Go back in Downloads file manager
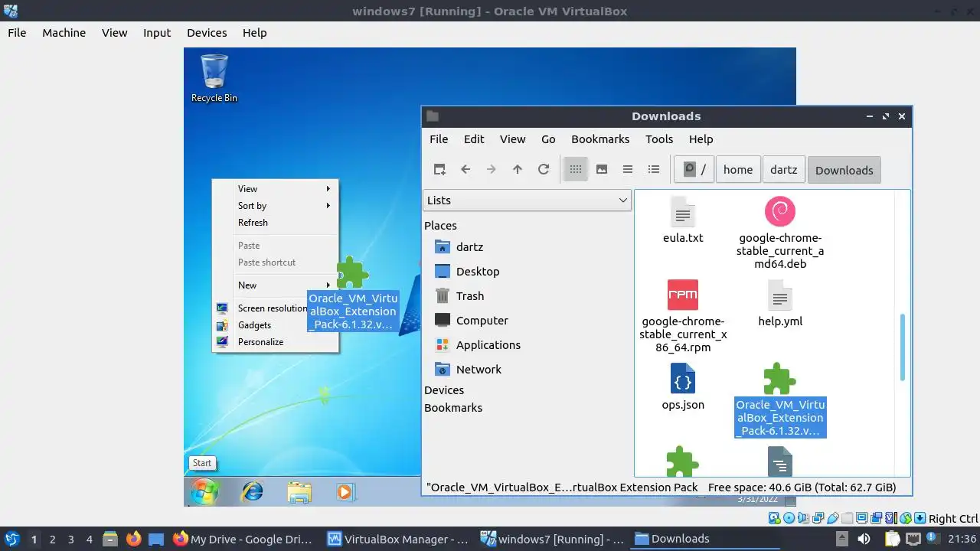Screen dimensions: 980x551 click(465, 170)
